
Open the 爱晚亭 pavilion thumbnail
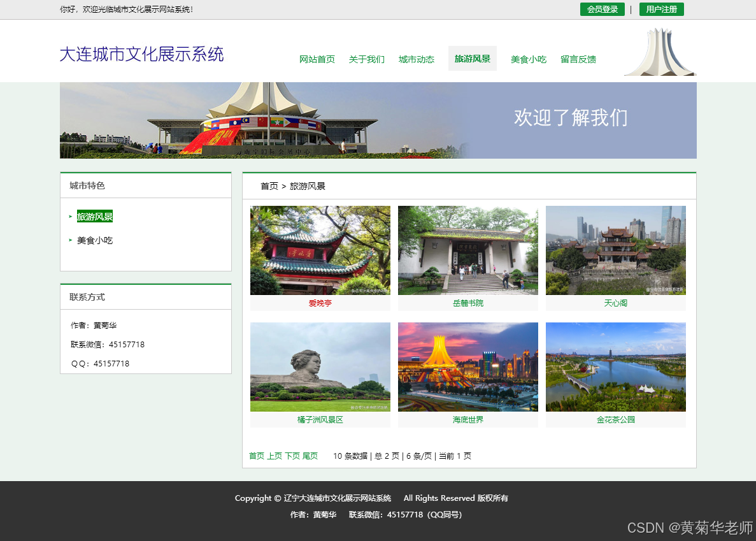tap(320, 250)
